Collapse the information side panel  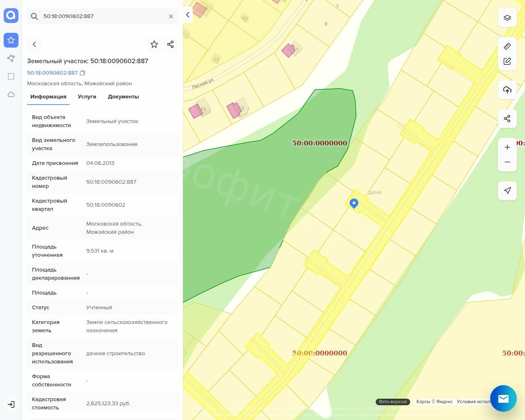(187, 15)
